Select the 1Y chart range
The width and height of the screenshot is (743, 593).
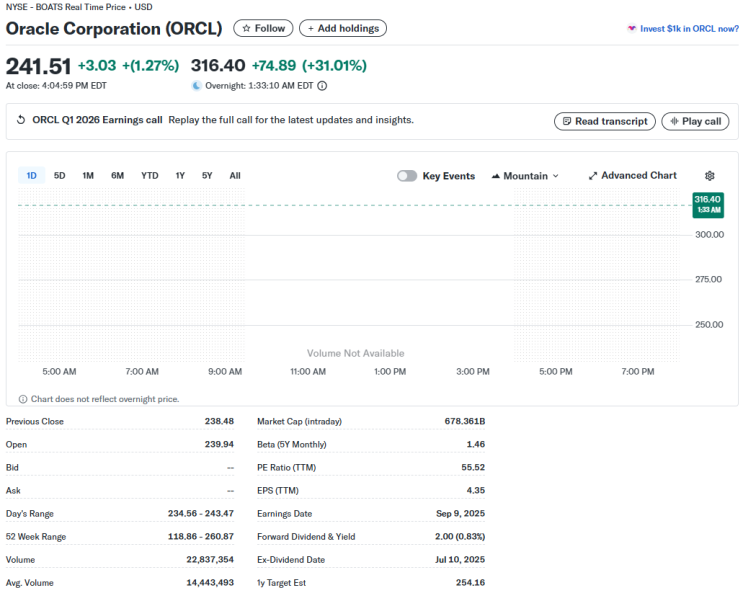tap(180, 176)
